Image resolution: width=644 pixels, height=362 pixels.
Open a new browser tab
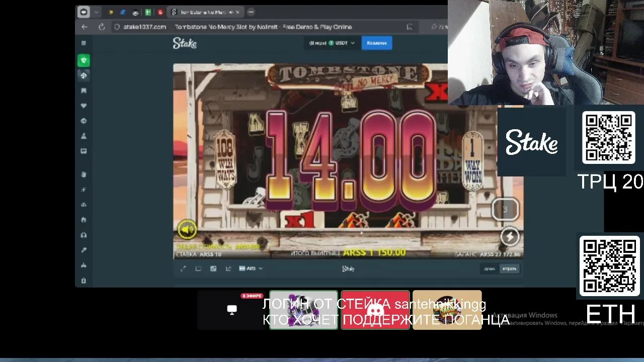251,12
